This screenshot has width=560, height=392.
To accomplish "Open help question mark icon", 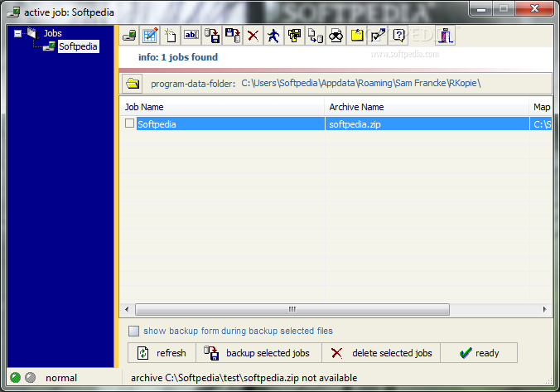I will pos(398,36).
